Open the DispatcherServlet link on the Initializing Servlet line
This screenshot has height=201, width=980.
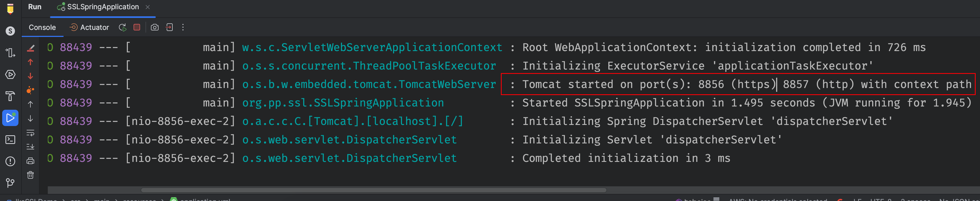(349, 140)
